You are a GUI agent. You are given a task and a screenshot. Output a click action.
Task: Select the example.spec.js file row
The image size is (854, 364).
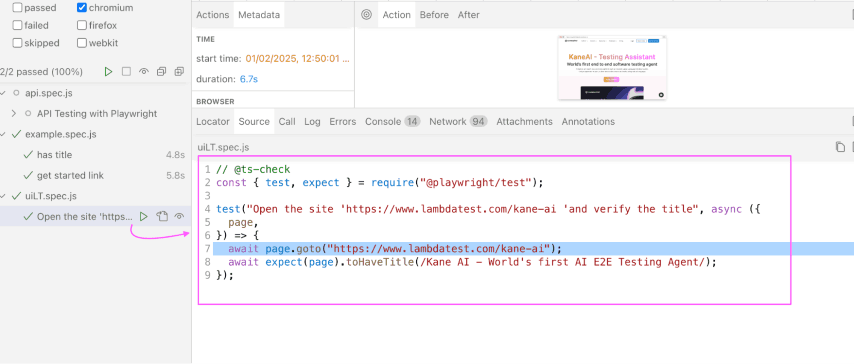pos(95,134)
